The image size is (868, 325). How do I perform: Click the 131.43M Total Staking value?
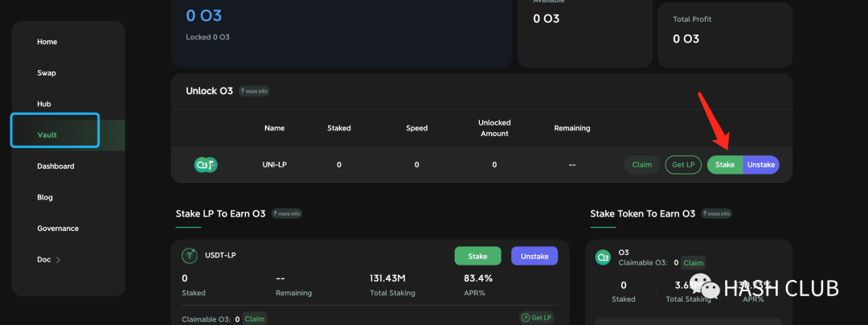point(389,278)
